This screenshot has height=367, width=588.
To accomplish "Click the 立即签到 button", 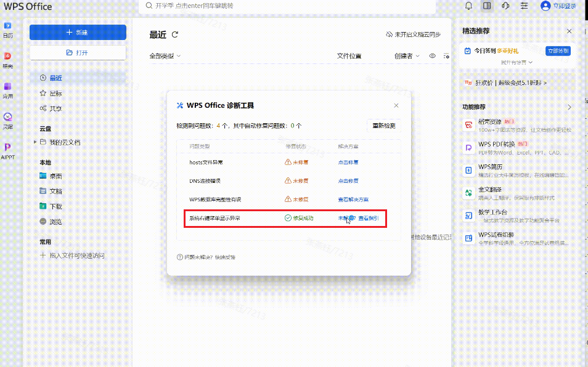I will (x=558, y=51).
